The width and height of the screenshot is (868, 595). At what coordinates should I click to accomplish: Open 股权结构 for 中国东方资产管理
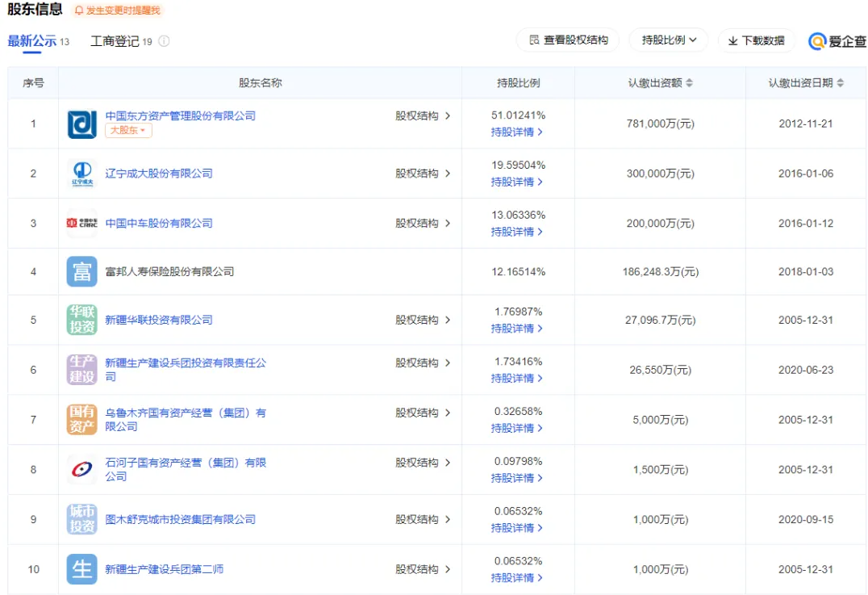coord(423,115)
